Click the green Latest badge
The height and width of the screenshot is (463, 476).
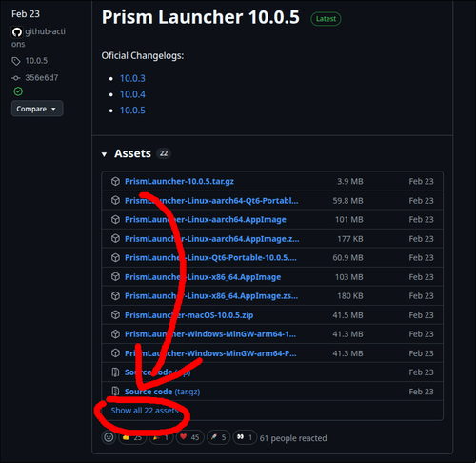(326, 19)
